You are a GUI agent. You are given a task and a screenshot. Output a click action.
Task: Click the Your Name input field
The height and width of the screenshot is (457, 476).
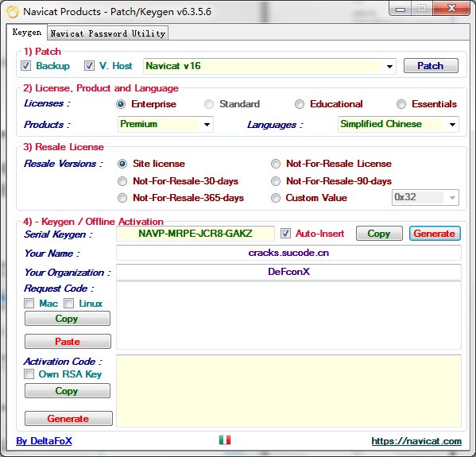click(288, 253)
